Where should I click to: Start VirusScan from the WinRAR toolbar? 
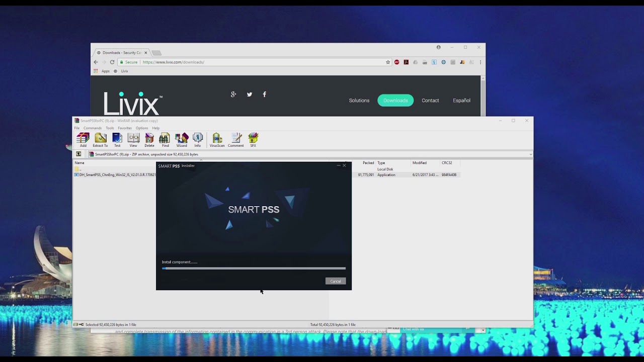coord(217,140)
